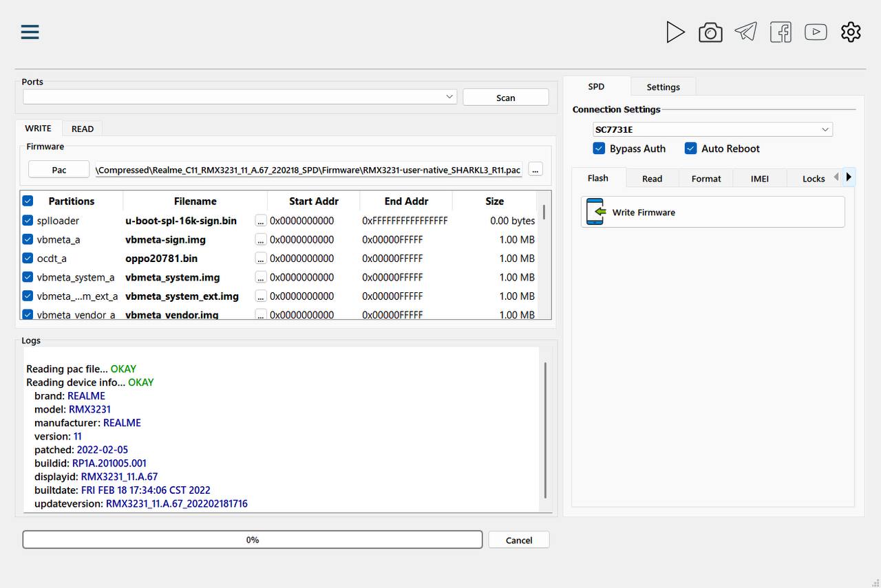Open the SC7731E chipset dropdown
Image resolution: width=881 pixels, height=588 pixels.
(x=825, y=129)
